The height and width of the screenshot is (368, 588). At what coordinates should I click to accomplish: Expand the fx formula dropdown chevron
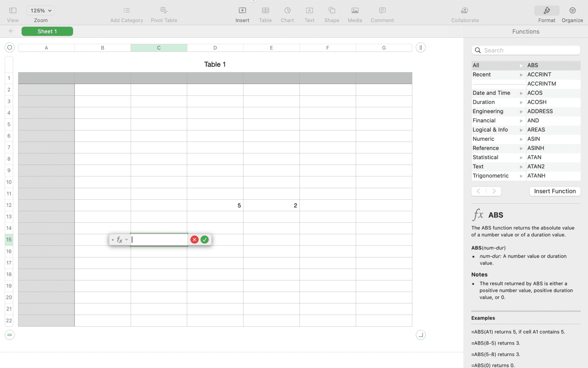(x=127, y=240)
